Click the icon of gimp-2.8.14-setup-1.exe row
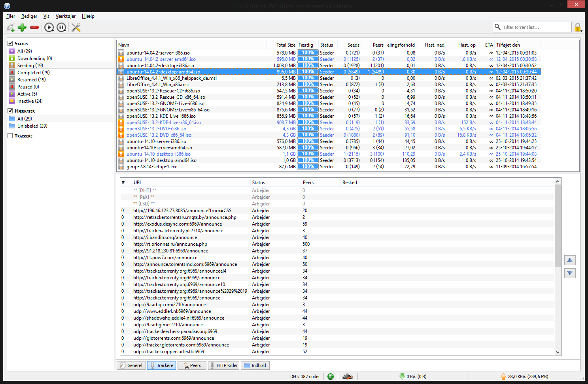Screen dimensions: 588x384 [x=121, y=167]
